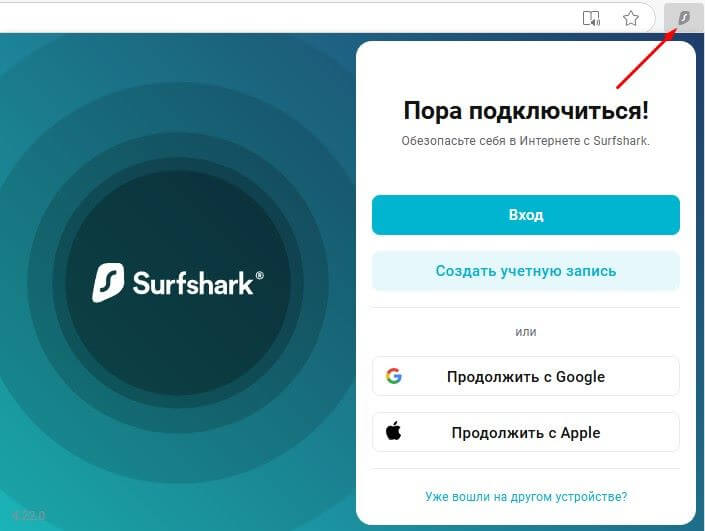Open the Уже вошли на другом устройстве? link
The image size is (705, 531).
point(526,496)
